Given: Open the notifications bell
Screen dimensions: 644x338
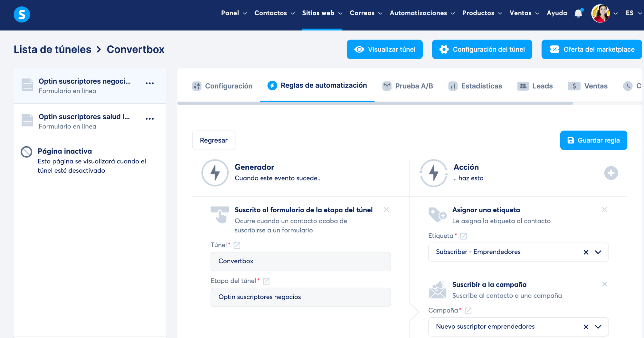Looking at the screenshot, I should (x=579, y=13).
